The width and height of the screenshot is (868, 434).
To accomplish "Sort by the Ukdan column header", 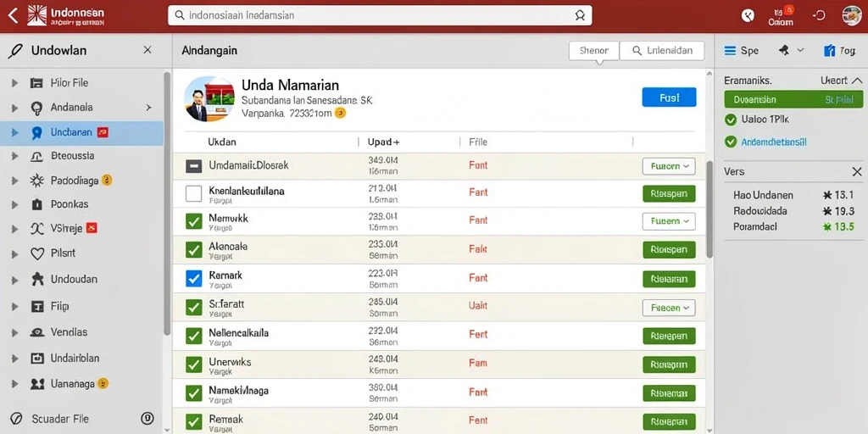I will 222,142.
